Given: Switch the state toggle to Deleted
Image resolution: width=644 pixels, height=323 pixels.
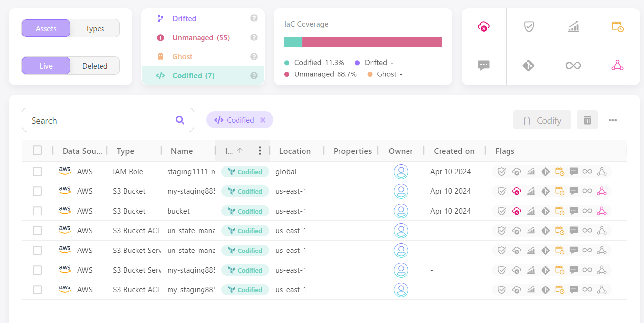Looking at the screenshot, I should coord(95,66).
